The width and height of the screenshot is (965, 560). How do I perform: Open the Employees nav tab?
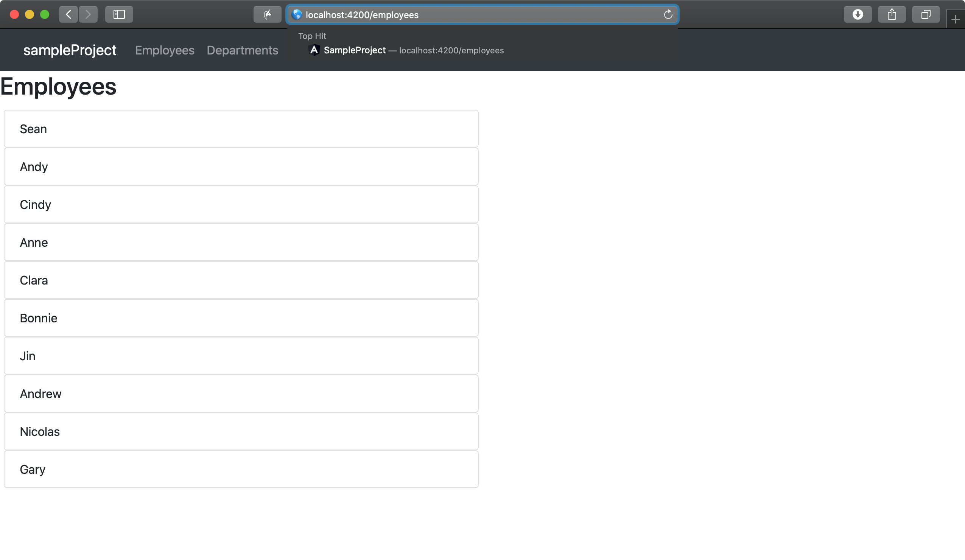165,51
